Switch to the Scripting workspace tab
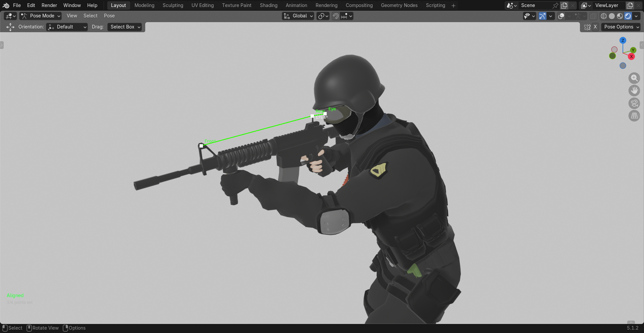 point(435,5)
